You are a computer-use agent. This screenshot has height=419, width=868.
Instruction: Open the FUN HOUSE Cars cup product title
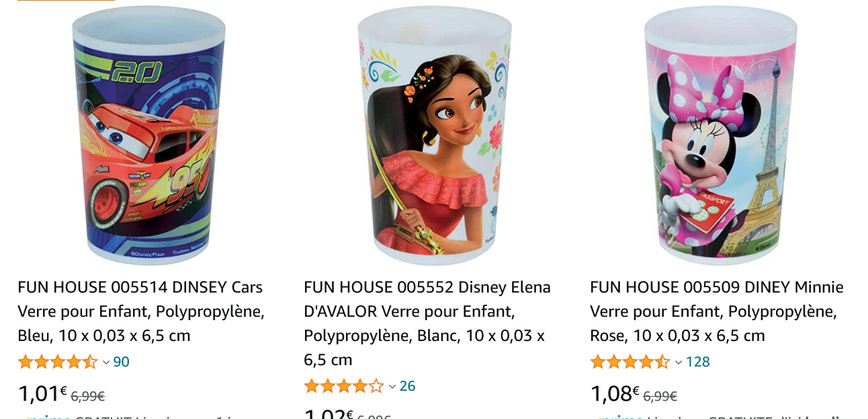140,311
